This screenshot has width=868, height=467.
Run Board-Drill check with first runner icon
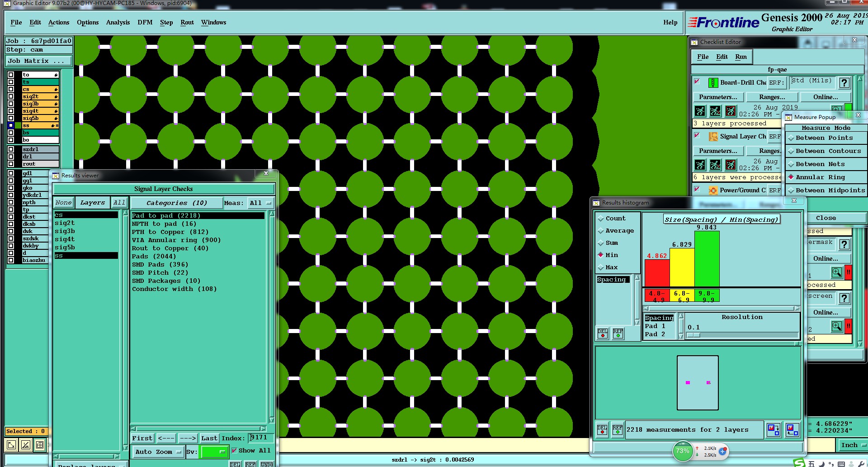pyautogui.click(x=700, y=111)
